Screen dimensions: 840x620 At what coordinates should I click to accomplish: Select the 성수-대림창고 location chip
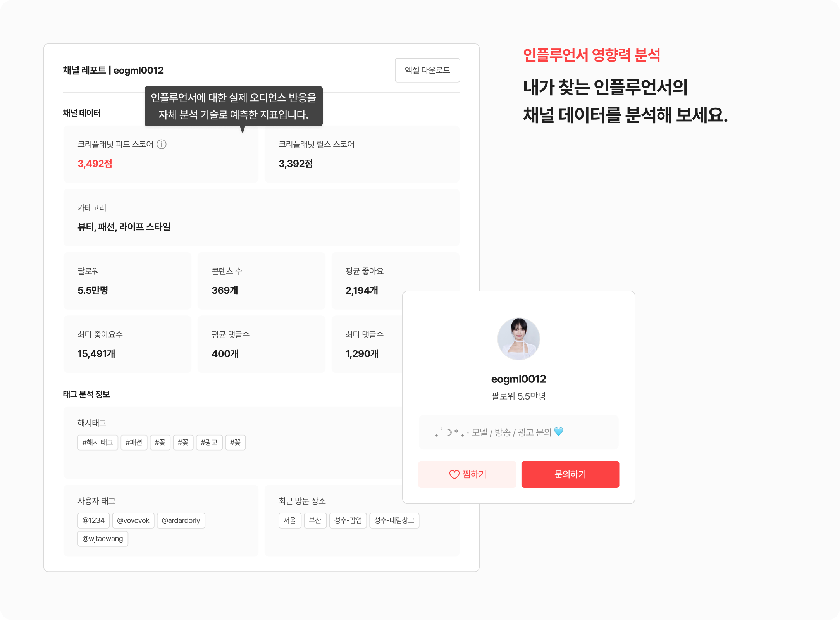394,520
